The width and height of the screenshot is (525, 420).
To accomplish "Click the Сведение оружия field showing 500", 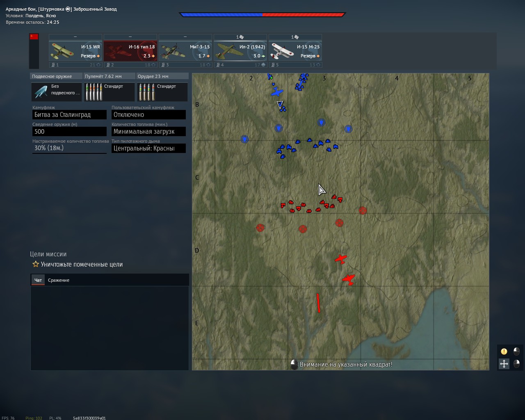I will (69, 132).
